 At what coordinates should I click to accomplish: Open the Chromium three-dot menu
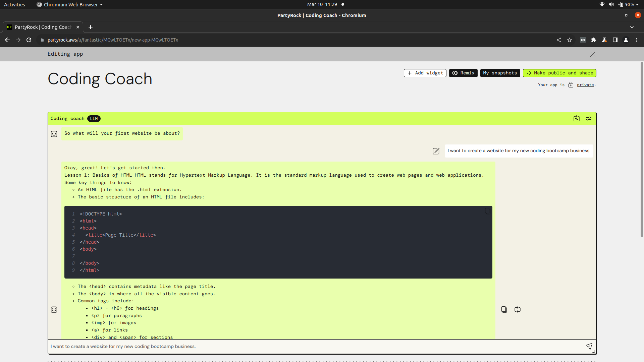(x=637, y=40)
